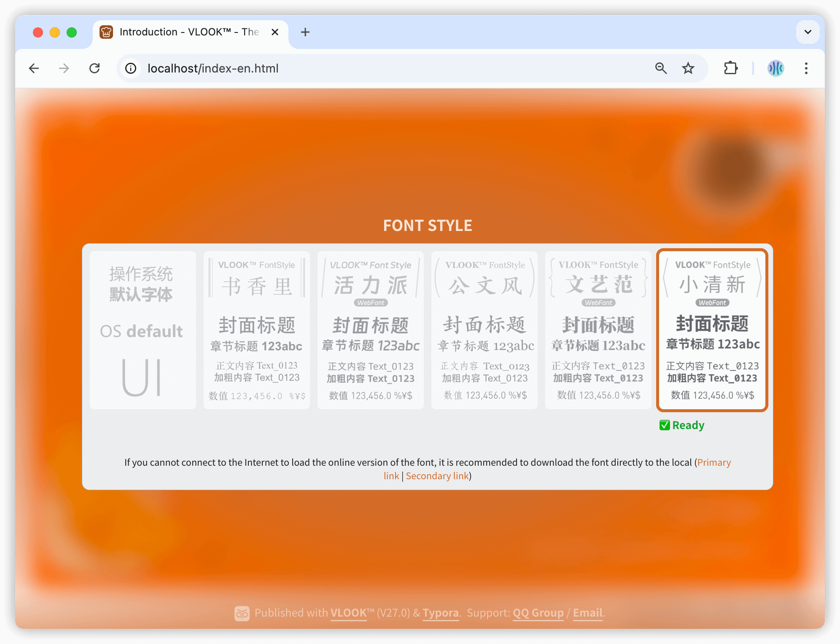
Task: Select the 文艺范 font style card
Action: tap(598, 330)
